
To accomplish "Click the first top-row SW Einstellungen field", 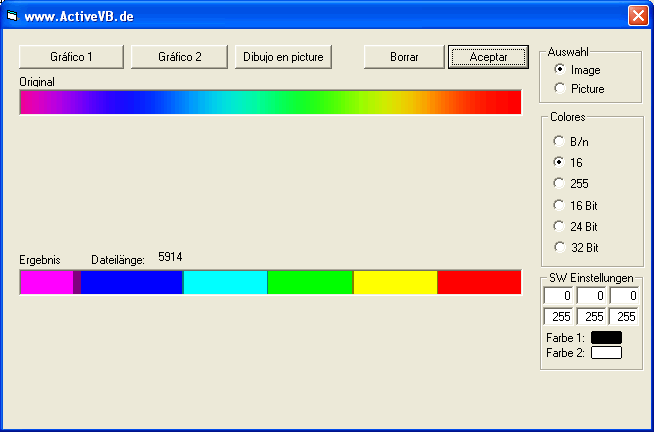I will (x=558, y=296).
